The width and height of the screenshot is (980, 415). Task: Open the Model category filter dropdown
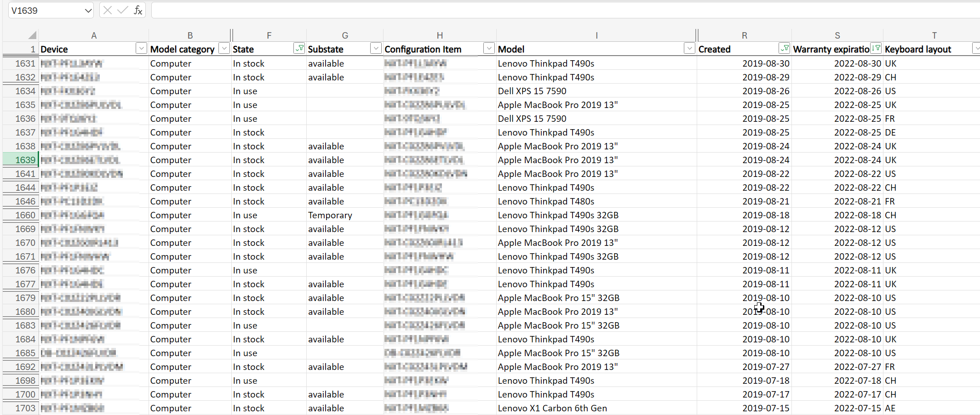tap(224, 48)
